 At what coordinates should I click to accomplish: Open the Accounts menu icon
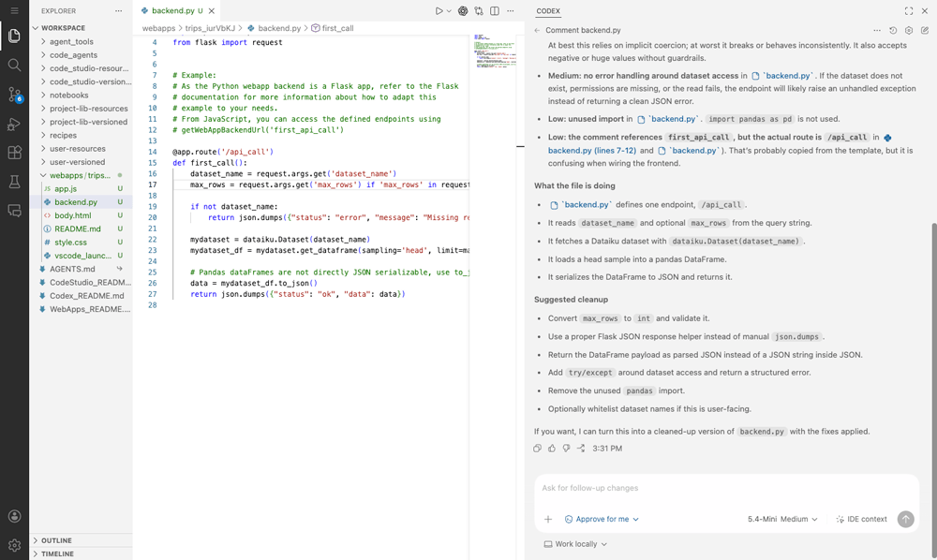[14, 516]
